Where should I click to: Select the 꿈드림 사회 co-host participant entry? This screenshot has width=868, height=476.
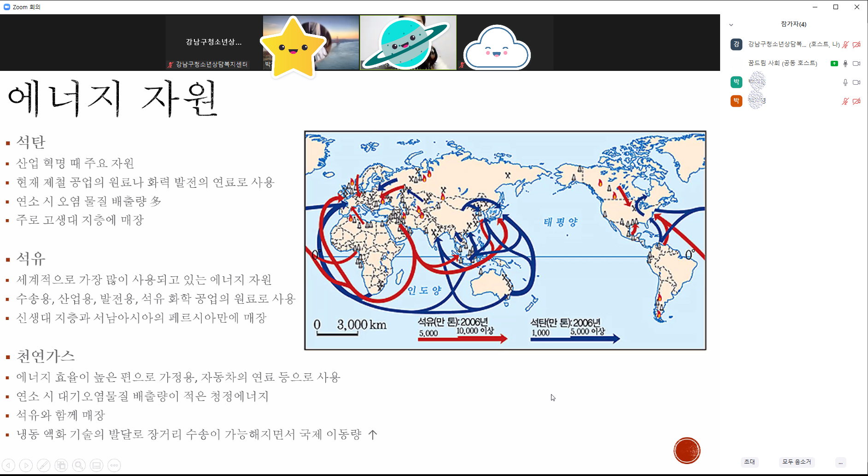782,64
